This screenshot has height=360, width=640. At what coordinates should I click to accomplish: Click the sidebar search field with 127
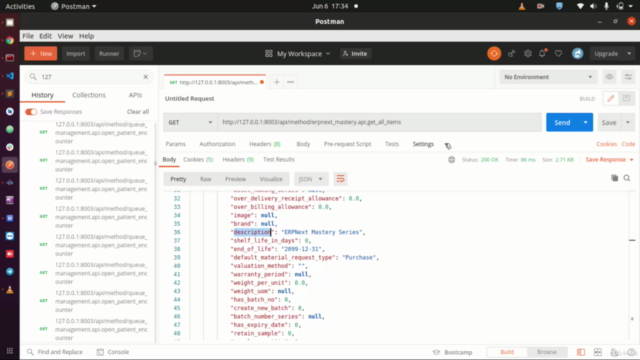89,77
